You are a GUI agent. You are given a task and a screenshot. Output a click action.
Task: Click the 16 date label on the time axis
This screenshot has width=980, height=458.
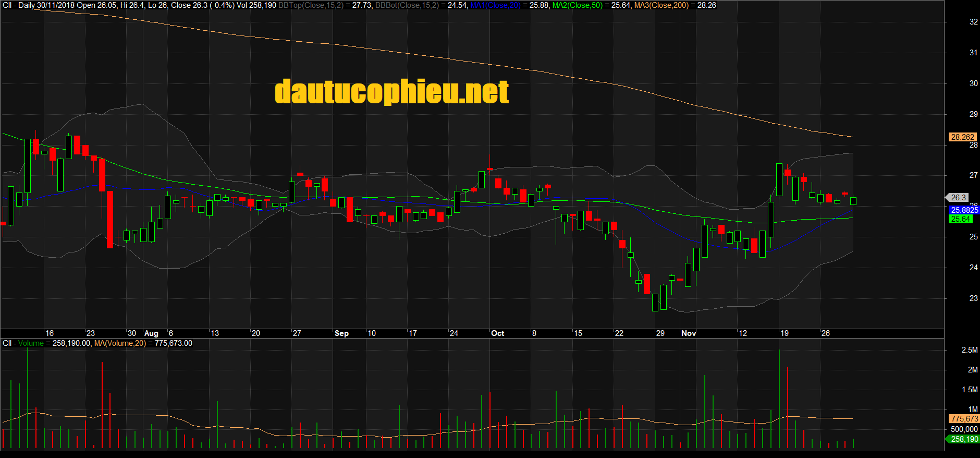click(50, 333)
